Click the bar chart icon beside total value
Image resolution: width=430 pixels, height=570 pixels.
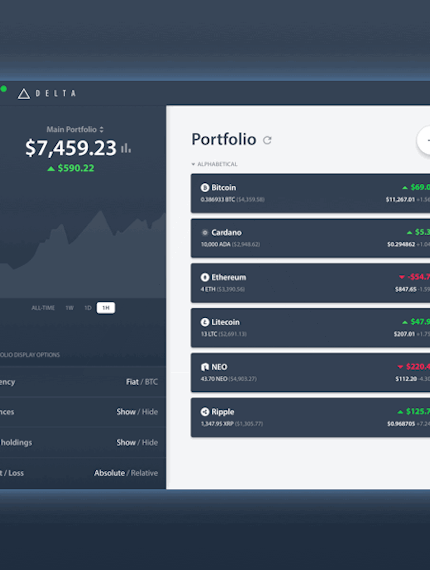[126, 148]
